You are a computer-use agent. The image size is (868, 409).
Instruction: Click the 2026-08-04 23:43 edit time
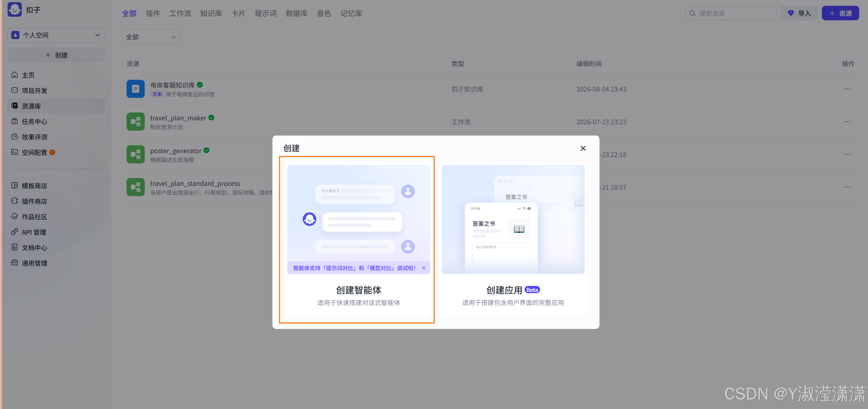[601, 89]
